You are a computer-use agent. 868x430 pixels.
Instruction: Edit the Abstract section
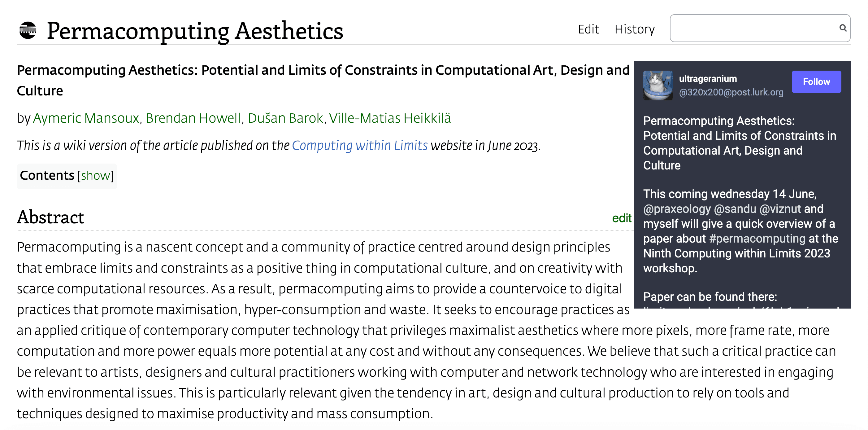(621, 218)
